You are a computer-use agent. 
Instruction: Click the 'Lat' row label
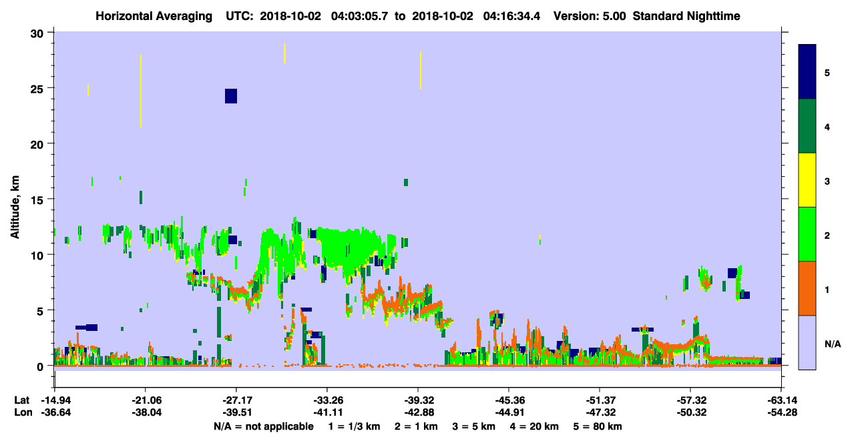click(21, 400)
